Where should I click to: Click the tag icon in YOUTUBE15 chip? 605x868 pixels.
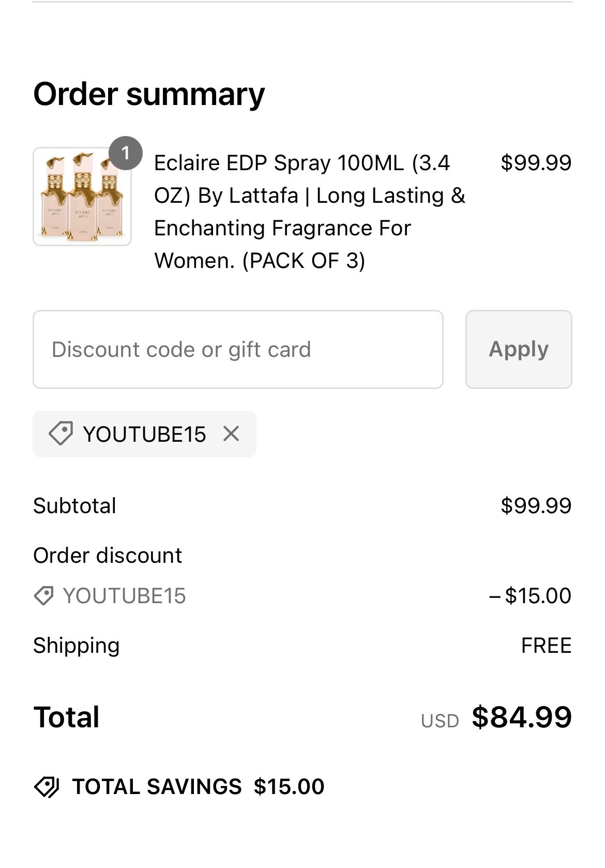pos(61,433)
